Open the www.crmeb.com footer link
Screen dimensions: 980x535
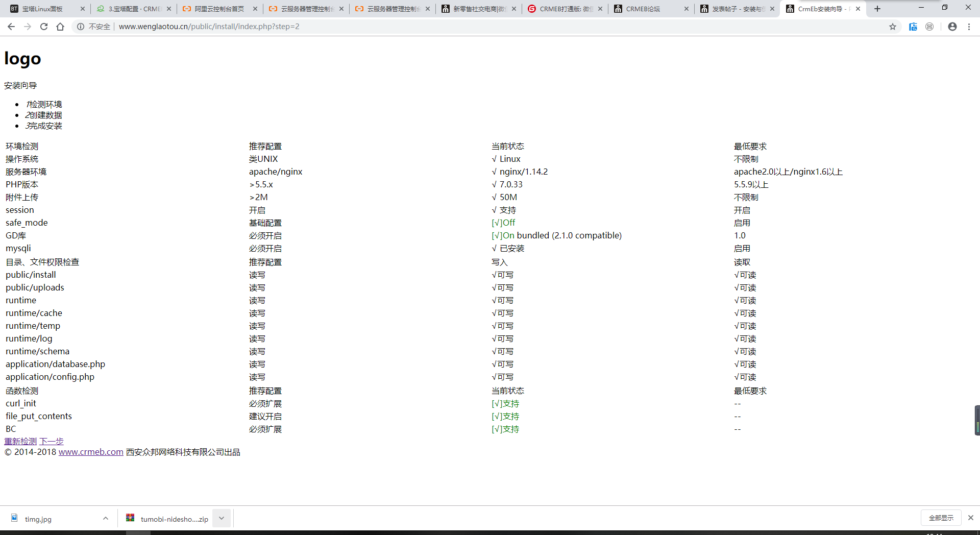click(x=91, y=452)
